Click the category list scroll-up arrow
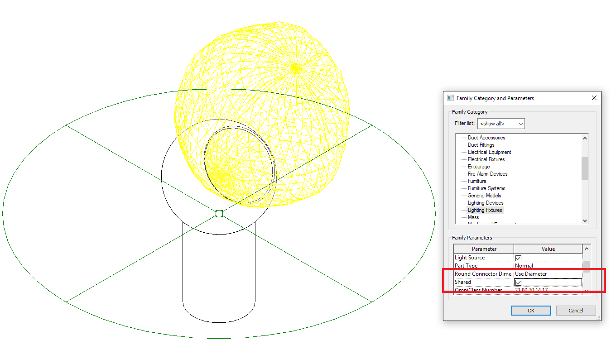This screenshot has height=364, width=611. click(x=585, y=138)
